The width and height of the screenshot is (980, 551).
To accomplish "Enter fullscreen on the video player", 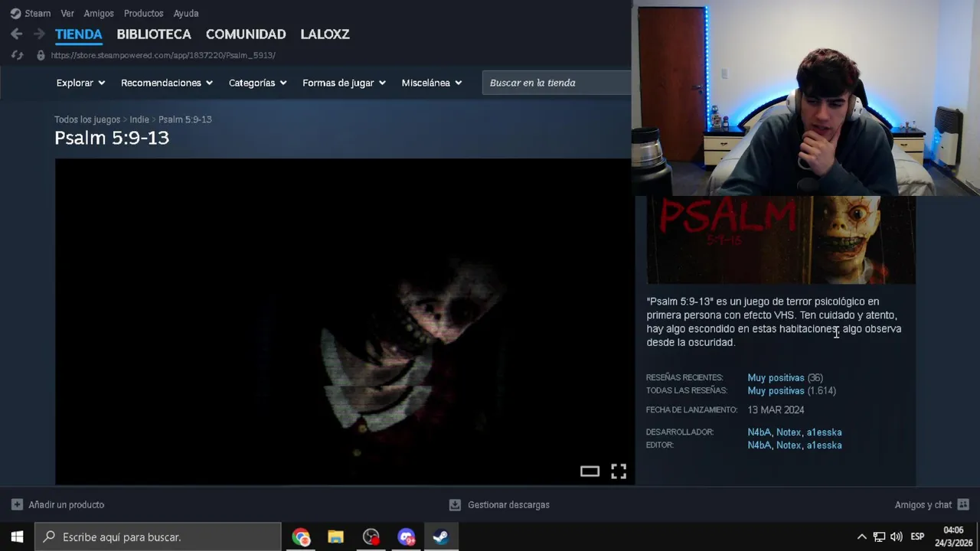I will tap(619, 471).
